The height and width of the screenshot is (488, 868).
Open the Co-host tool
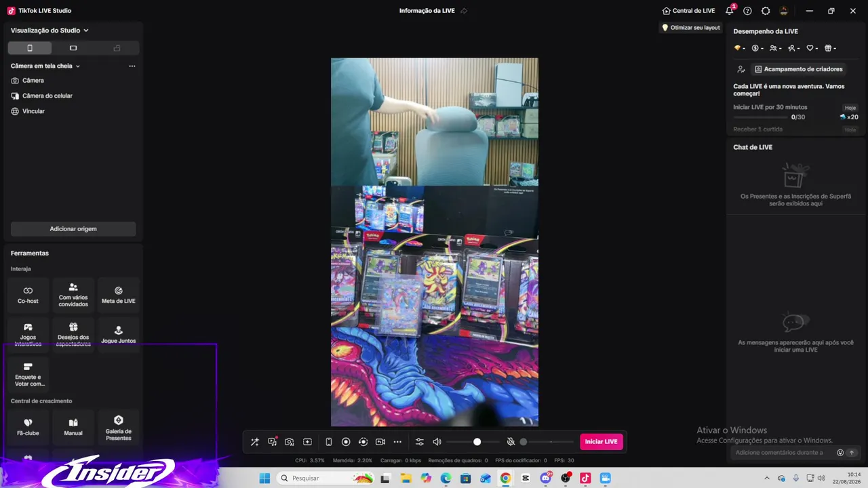pyautogui.click(x=28, y=295)
